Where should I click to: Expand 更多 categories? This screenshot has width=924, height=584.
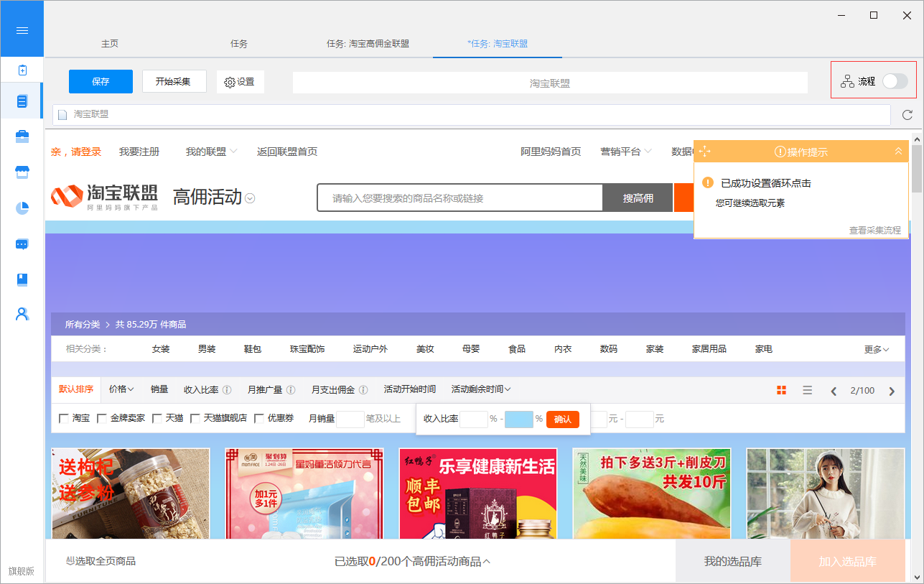click(x=877, y=349)
